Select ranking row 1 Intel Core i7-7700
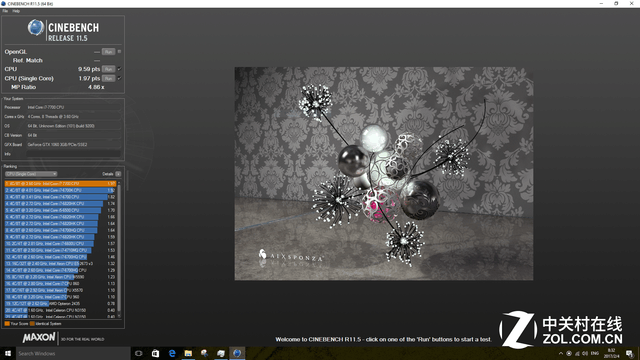 (x=60, y=184)
